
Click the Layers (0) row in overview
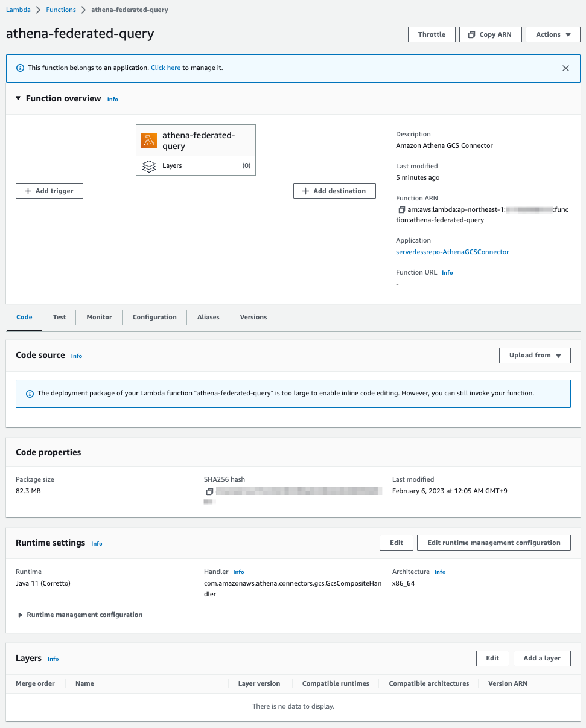[x=196, y=166]
